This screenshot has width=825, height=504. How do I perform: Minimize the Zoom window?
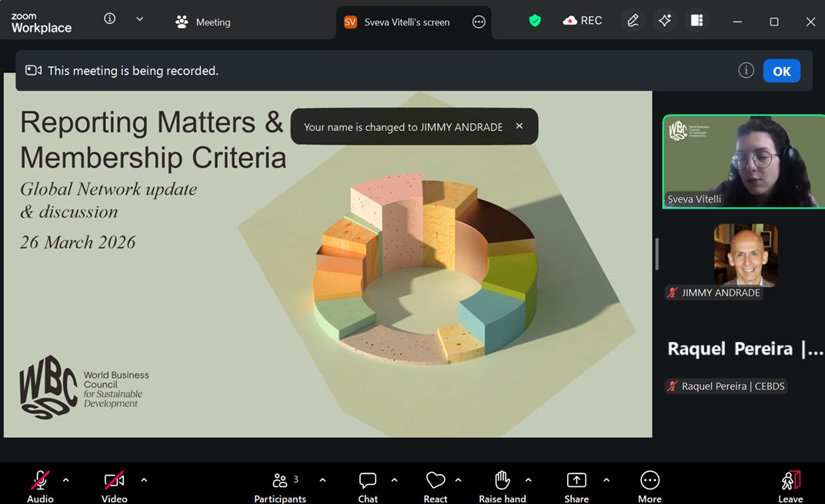(738, 22)
